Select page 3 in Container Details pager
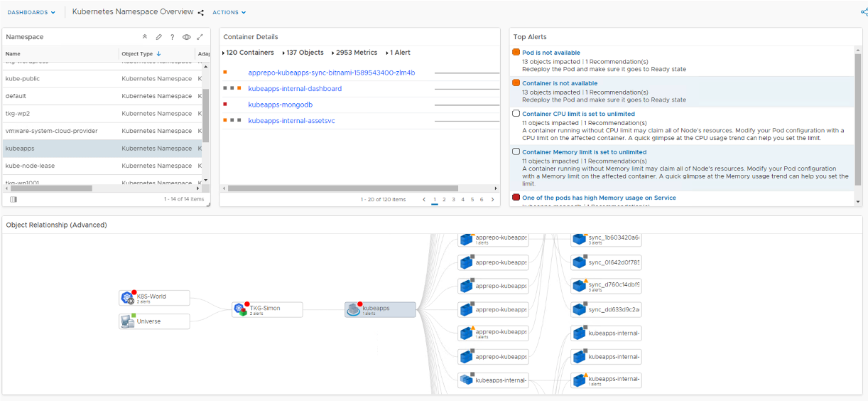Screen dimensions: 868x401 pos(453,200)
